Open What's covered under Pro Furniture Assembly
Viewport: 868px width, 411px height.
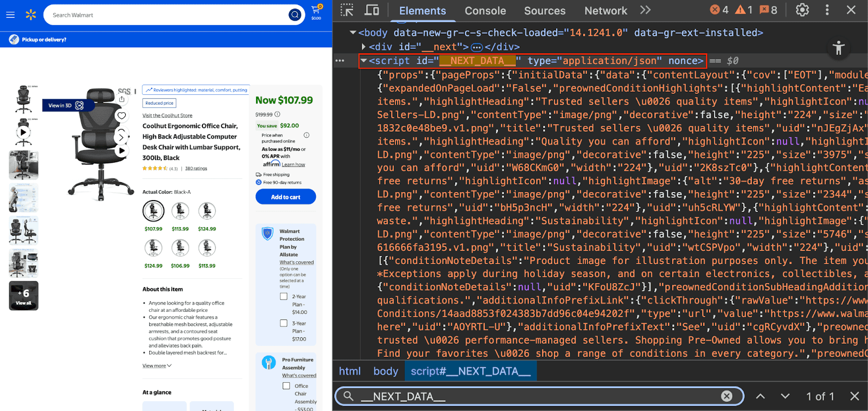(299, 375)
